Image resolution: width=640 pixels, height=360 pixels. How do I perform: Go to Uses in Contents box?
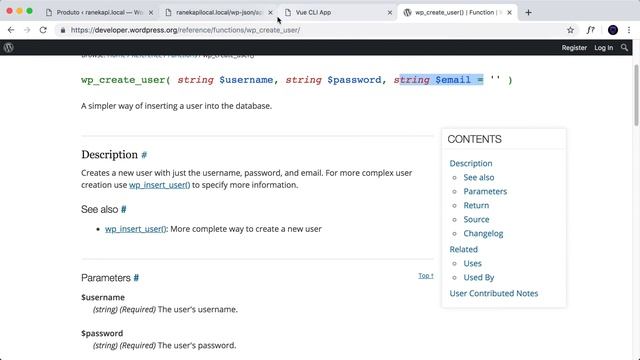pos(472,264)
